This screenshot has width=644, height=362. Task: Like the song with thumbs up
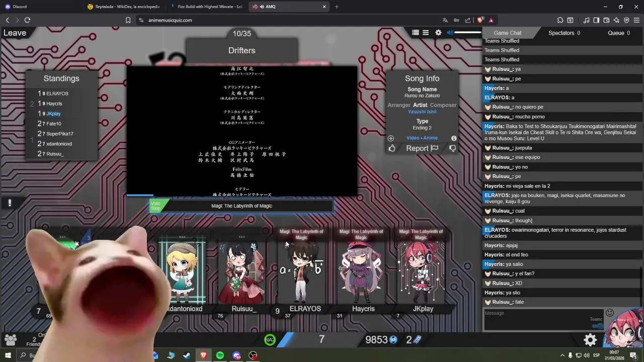point(392,148)
